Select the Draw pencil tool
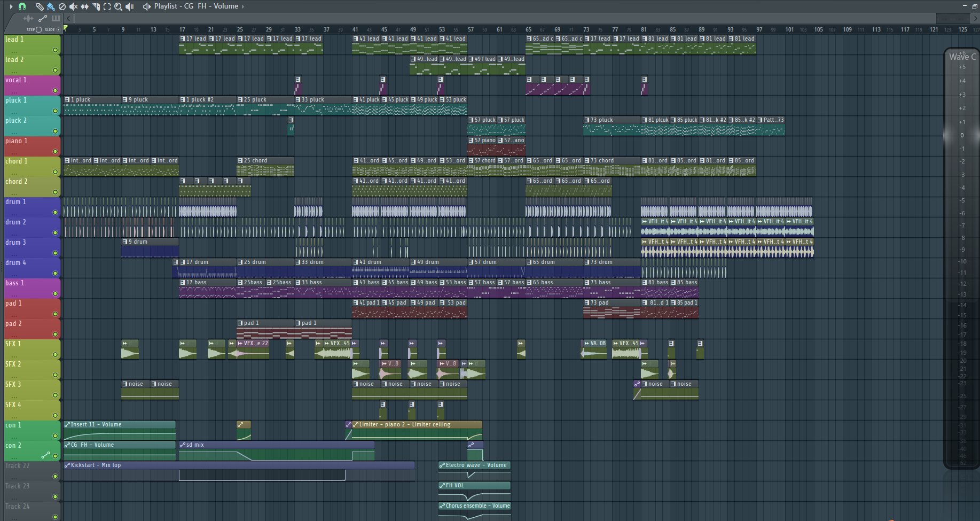This screenshot has width=980, height=521. tap(40, 6)
